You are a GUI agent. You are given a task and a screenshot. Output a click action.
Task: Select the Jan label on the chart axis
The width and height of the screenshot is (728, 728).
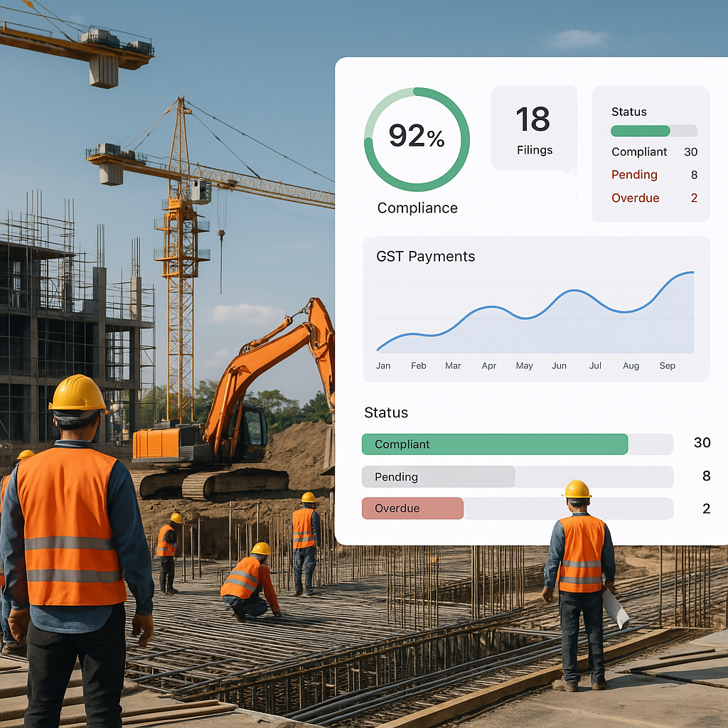point(382,365)
